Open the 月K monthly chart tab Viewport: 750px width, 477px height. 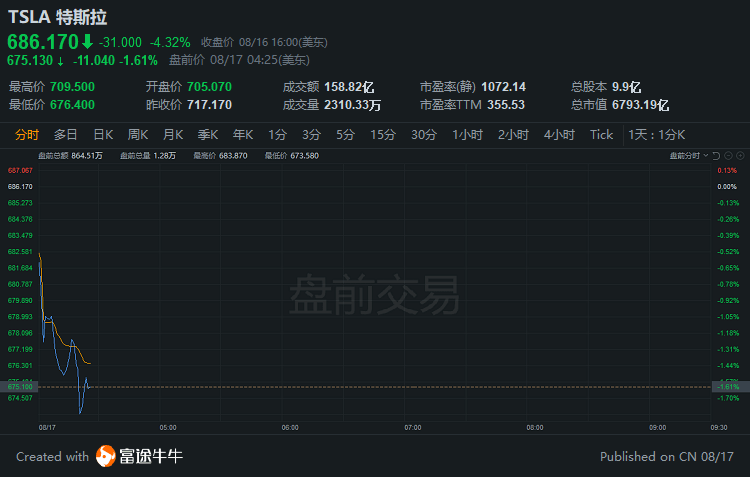coord(173,135)
